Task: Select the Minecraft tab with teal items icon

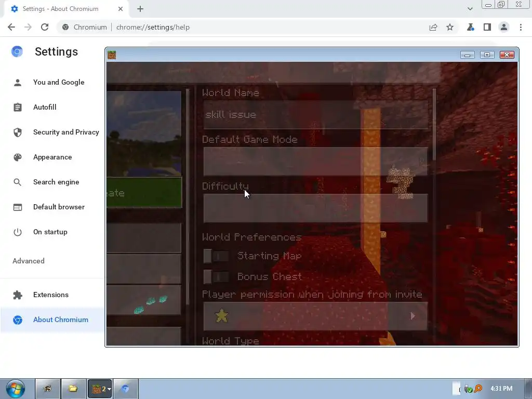Action: point(144,300)
